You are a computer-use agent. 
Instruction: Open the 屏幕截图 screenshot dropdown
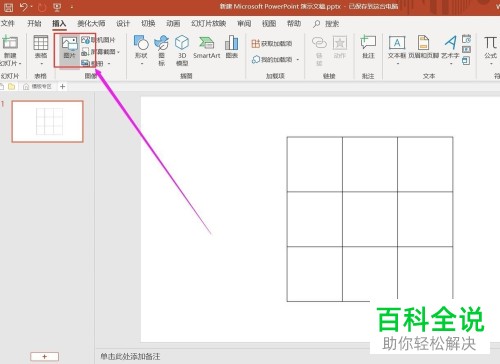pos(100,52)
